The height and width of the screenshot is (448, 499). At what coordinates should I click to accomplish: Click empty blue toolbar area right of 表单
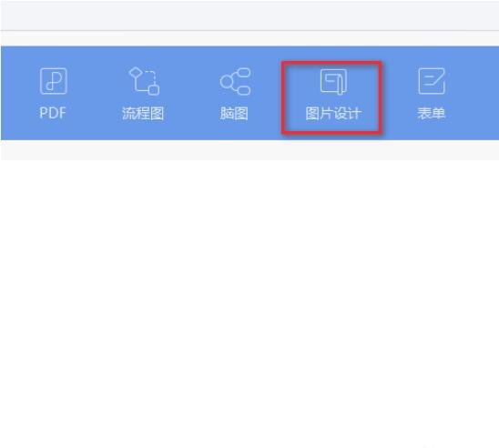pyautogui.click(x=474, y=93)
